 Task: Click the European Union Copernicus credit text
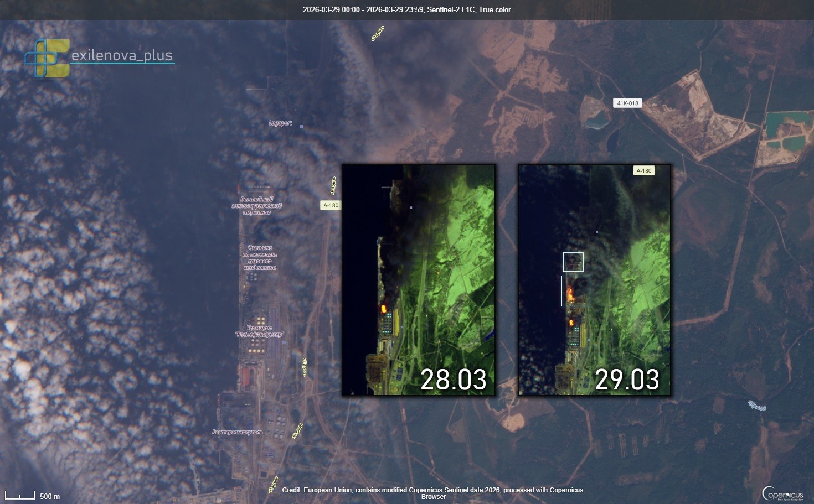[x=432, y=493]
